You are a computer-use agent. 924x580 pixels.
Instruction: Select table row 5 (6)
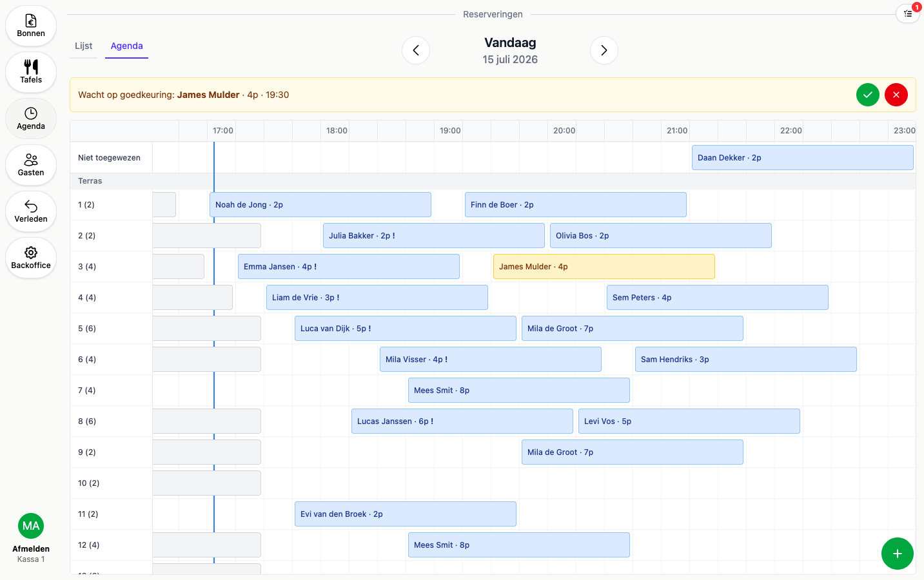(87, 329)
